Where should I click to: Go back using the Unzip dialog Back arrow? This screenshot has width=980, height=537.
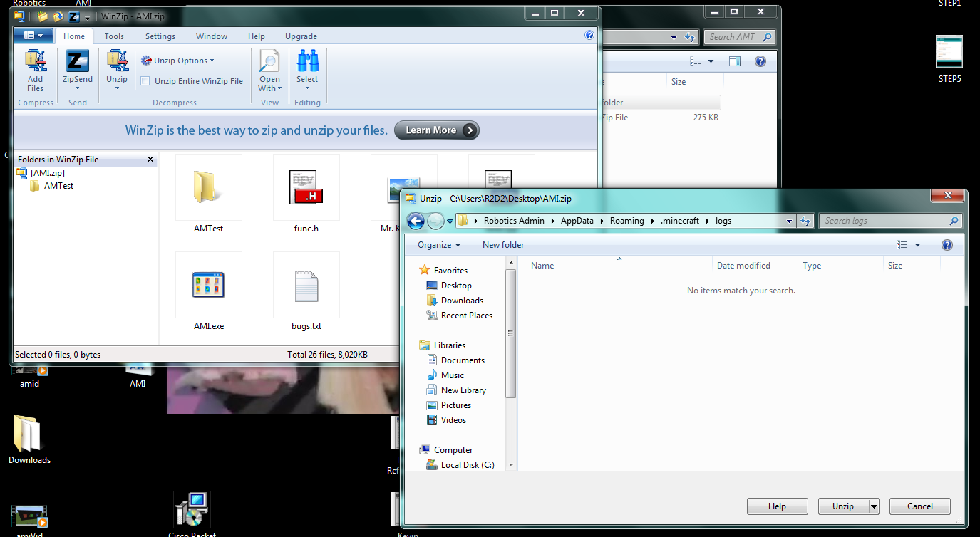tap(416, 221)
